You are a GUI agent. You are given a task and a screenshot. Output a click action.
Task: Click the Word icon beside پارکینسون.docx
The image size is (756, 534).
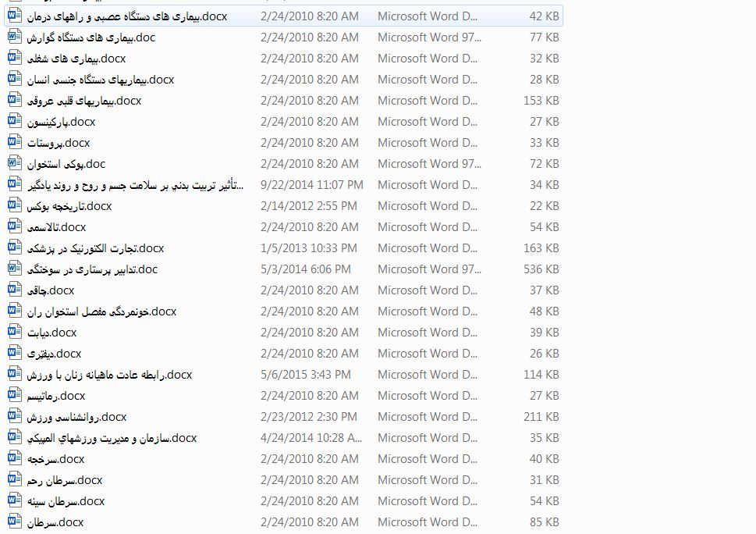(x=14, y=121)
